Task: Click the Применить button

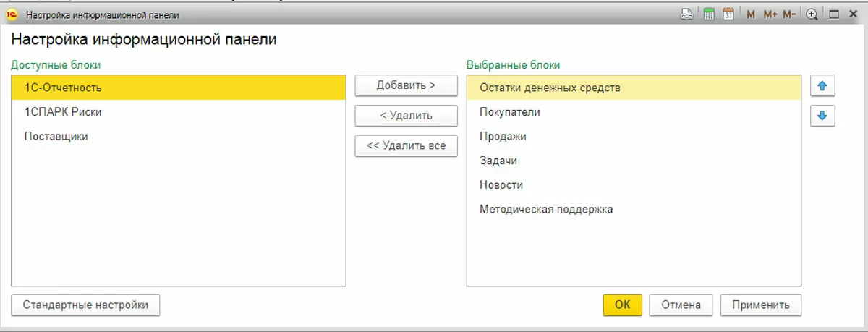Action: (x=760, y=305)
